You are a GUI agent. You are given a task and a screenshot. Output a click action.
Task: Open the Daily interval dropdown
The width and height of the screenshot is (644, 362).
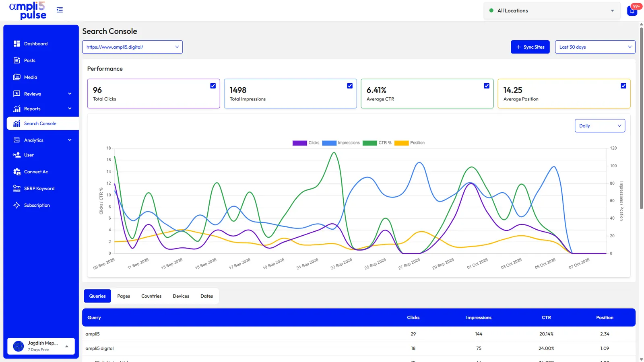point(600,126)
